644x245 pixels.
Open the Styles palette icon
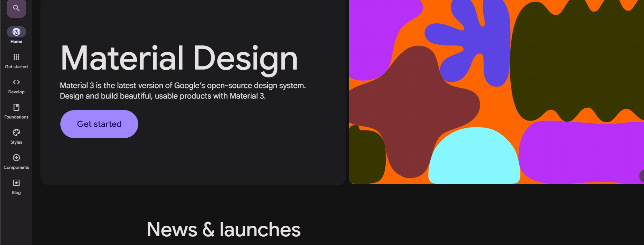16,132
